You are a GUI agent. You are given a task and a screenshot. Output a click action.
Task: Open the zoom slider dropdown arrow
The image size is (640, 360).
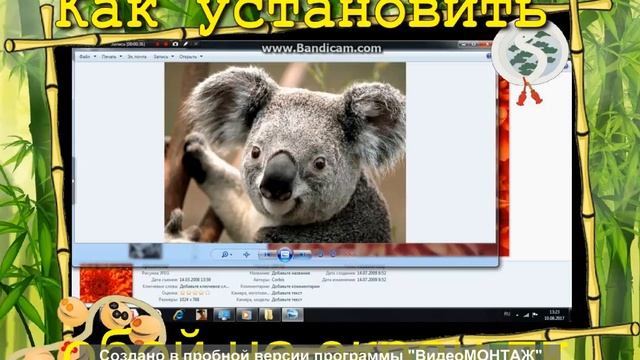[231, 255]
